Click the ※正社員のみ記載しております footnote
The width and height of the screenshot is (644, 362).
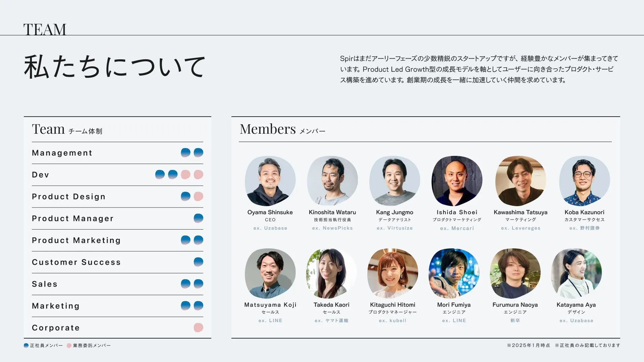pos(588,345)
